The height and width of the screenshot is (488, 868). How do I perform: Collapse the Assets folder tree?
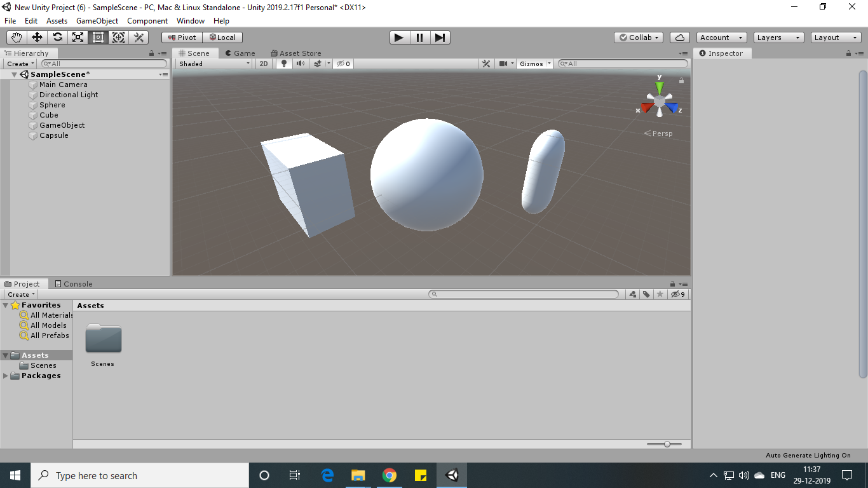6,355
